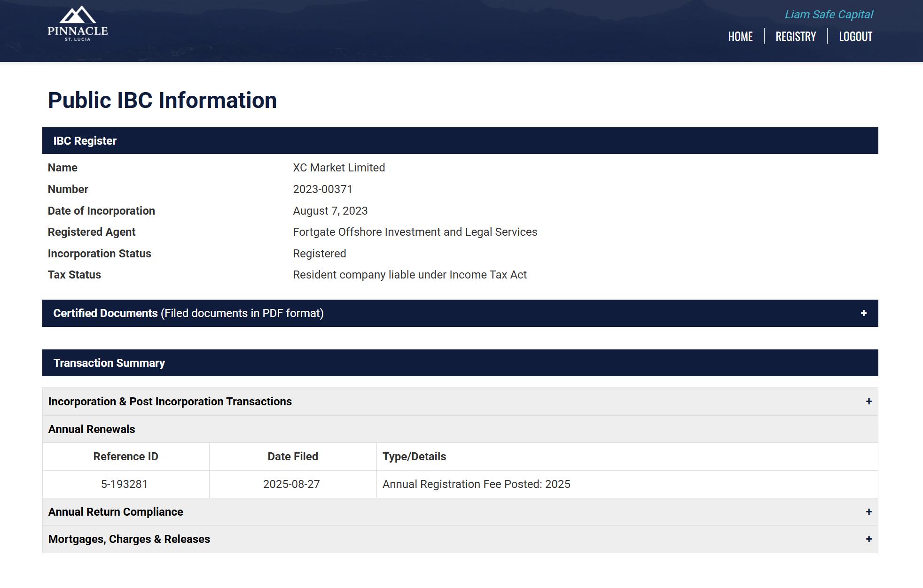Click plus icon for Mortgages, Charges & Releases

(x=868, y=539)
